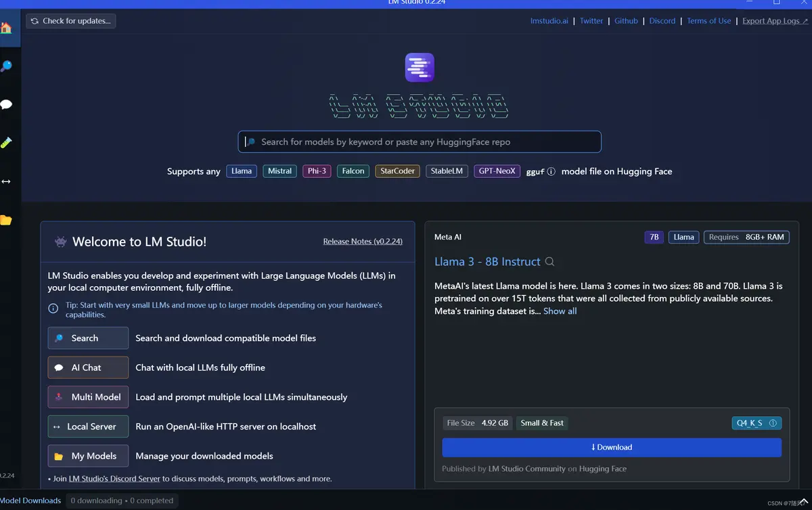The width and height of the screenshot is (812, 510).
Task: Open the Home page in sidebar
Action: (x=5, y=28)
